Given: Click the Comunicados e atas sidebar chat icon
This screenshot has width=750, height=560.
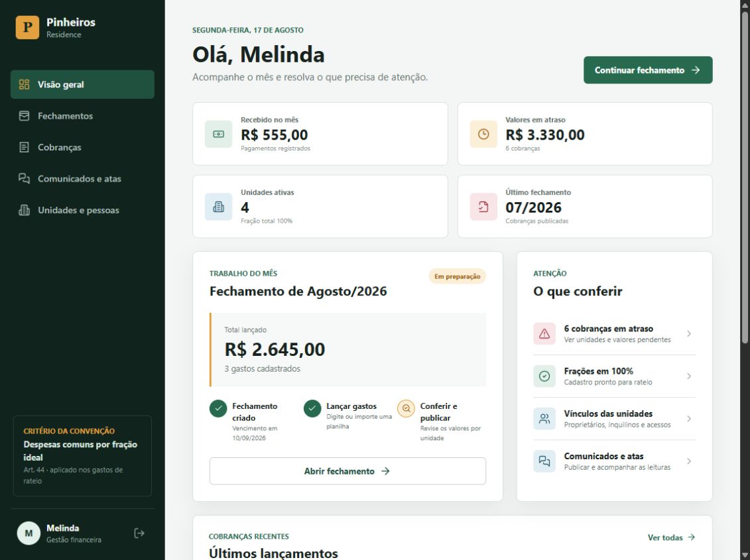Looking at the screenshot, I should point(24,178).
